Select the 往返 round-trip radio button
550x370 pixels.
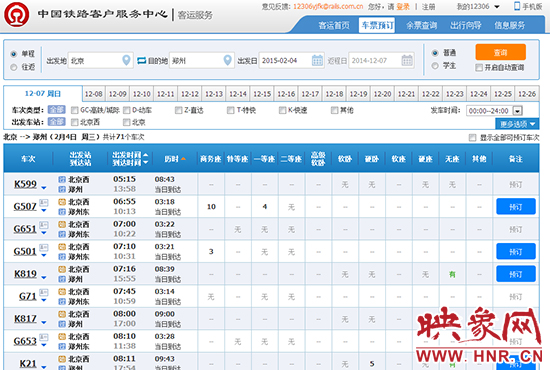coord(14,67)
